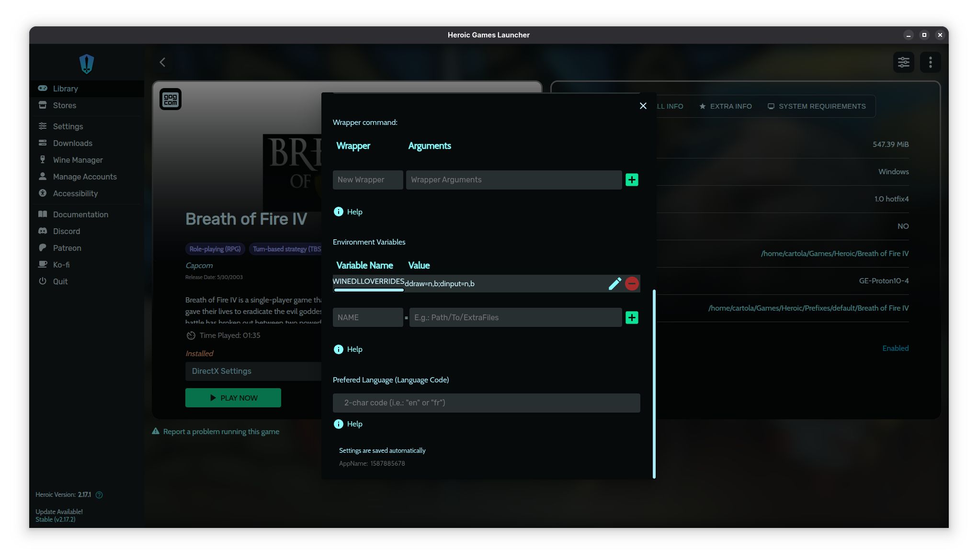Viewport: 978px width, 560px height.
Task: Click the GE-Proton10-4 value
Action: 884,281
